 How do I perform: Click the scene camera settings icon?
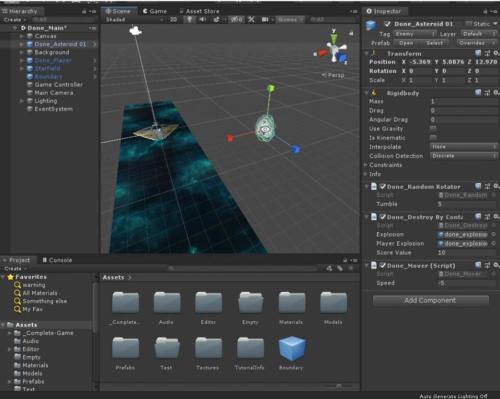point(265,20)
